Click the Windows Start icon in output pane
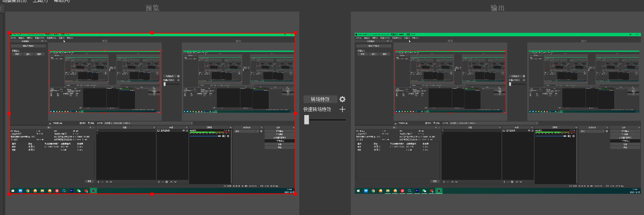 358,191
